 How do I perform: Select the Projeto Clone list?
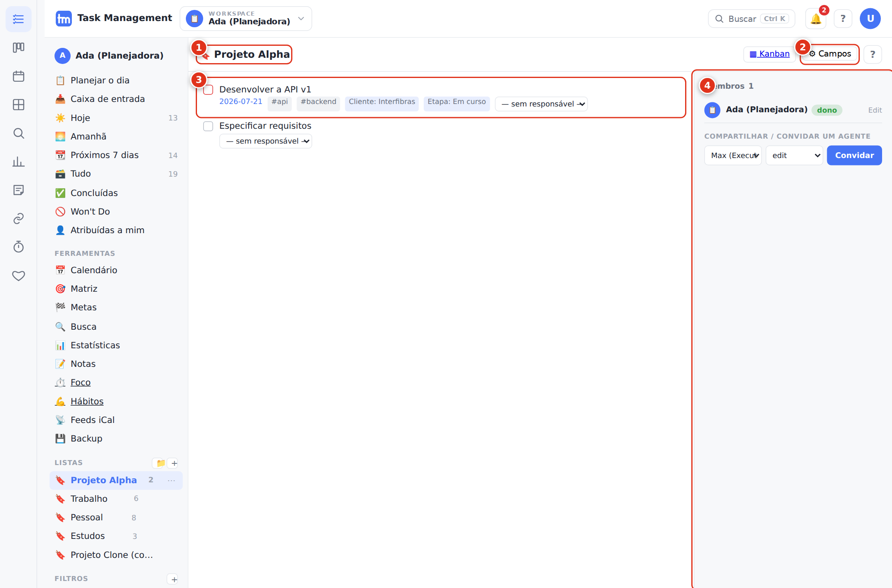click(x=116, y=555)
